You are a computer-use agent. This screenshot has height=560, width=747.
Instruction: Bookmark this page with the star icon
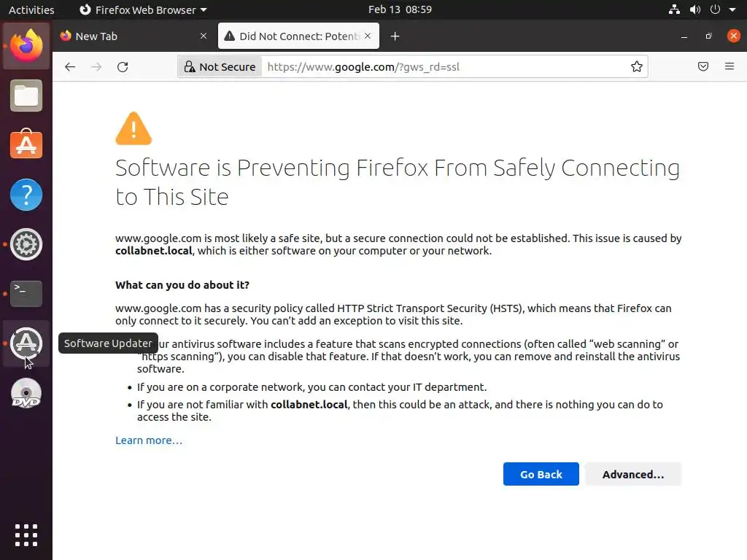click(x=637, y=67)
